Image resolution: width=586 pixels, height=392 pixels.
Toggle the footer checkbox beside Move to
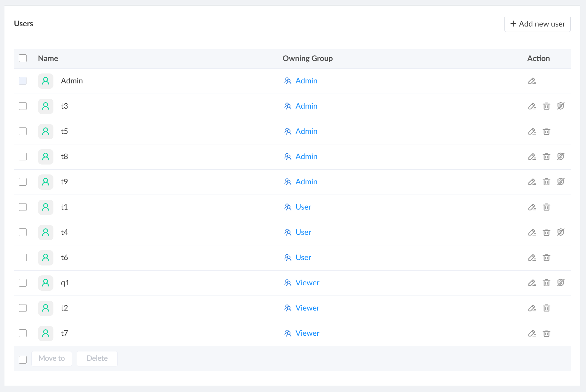click(x=23, y=360)
